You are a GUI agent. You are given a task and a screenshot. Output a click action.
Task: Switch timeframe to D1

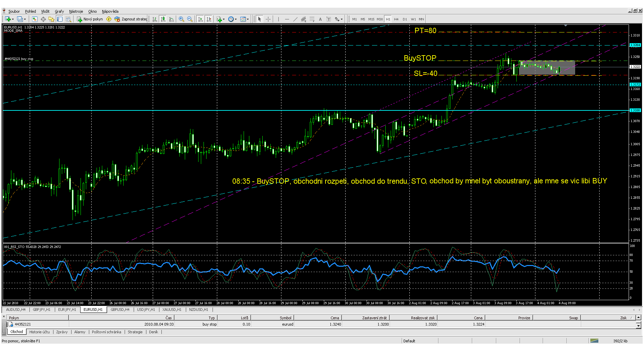click(405, 19)
